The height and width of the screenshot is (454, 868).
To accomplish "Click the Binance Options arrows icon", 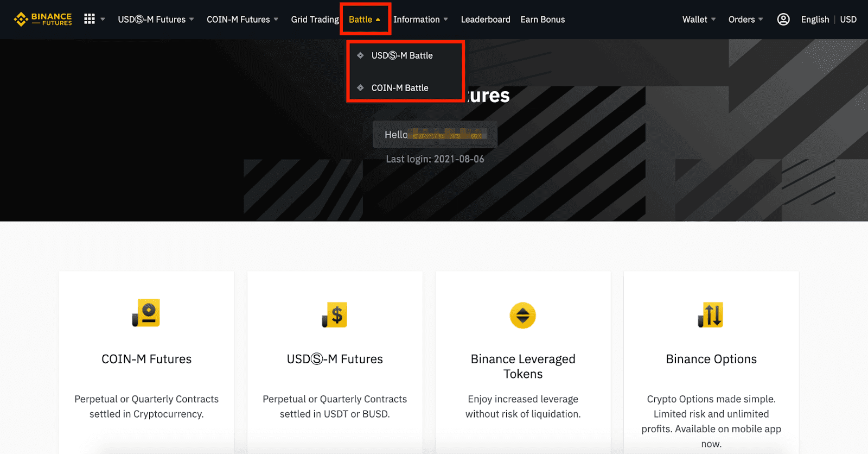I will click(x=711, y=315).
